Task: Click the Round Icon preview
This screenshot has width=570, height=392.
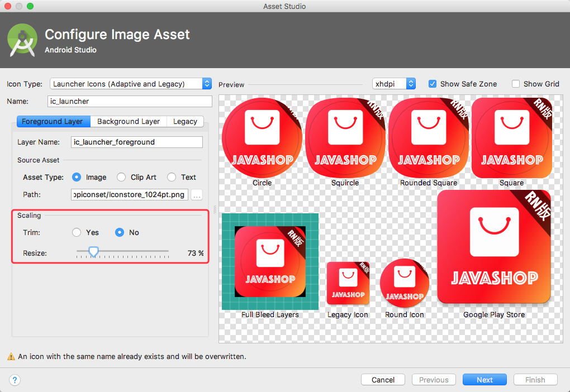Action: click(405, 283)
